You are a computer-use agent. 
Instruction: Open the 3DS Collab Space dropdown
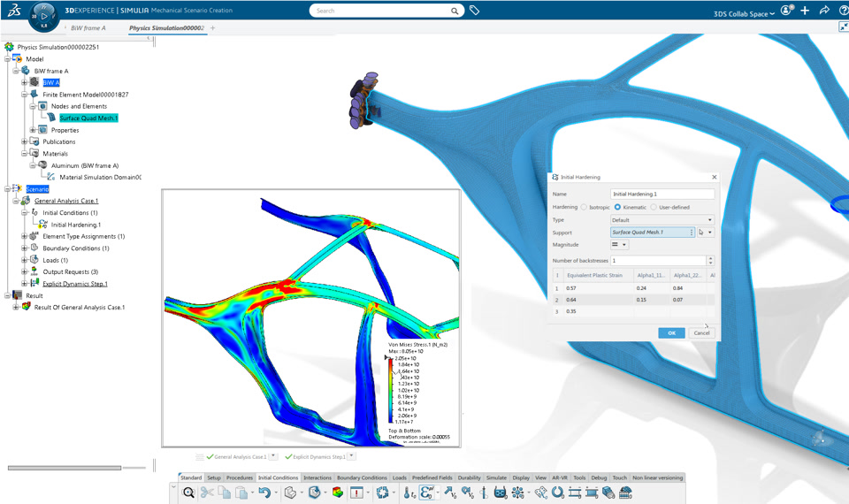[x=744, y=13]
